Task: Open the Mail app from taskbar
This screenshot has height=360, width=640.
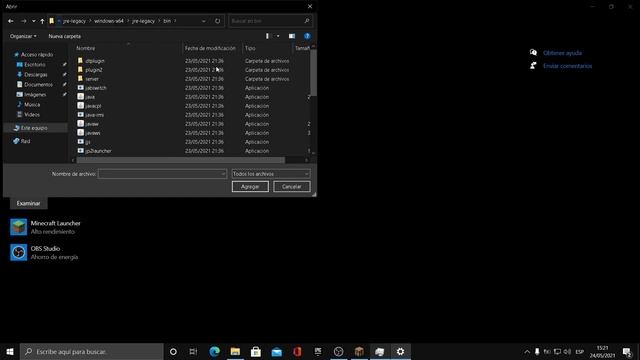Action: 276,351
